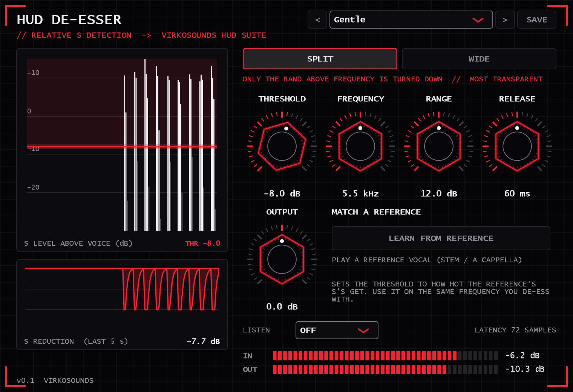Image resolution: width=573 pixels, height=392 pixels.
Task: Click the Range knob
Action: (x=439, y=146)
